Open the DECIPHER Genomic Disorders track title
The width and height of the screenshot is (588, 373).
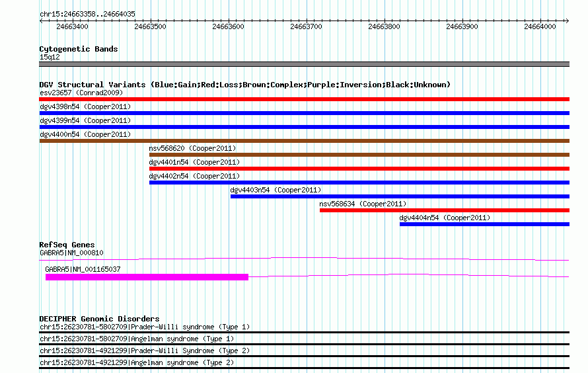(99, 319)
